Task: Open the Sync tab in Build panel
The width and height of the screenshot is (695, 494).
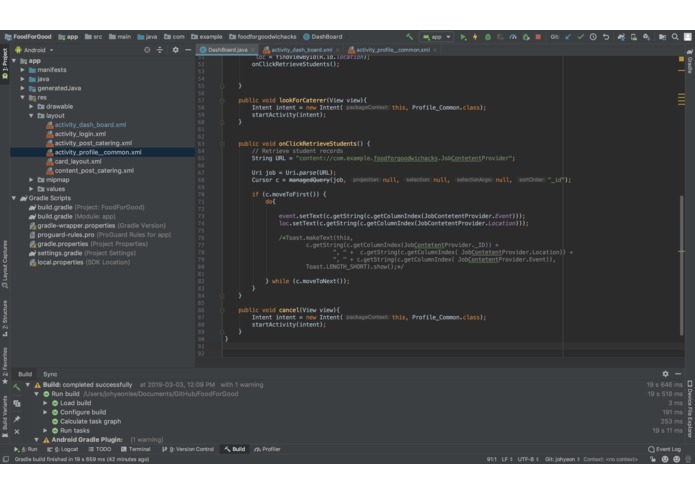Action: [x=50, y=374]
